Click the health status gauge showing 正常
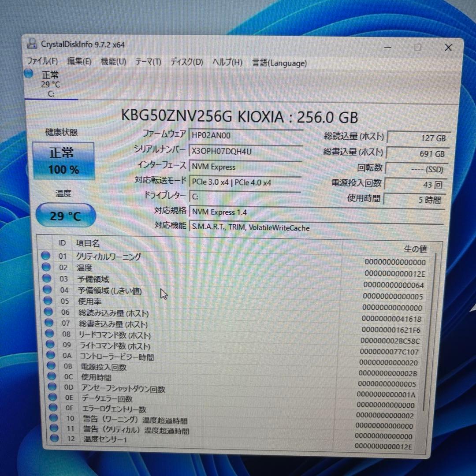Viewport: 476px width, 476px height. (x=63, y=160)
